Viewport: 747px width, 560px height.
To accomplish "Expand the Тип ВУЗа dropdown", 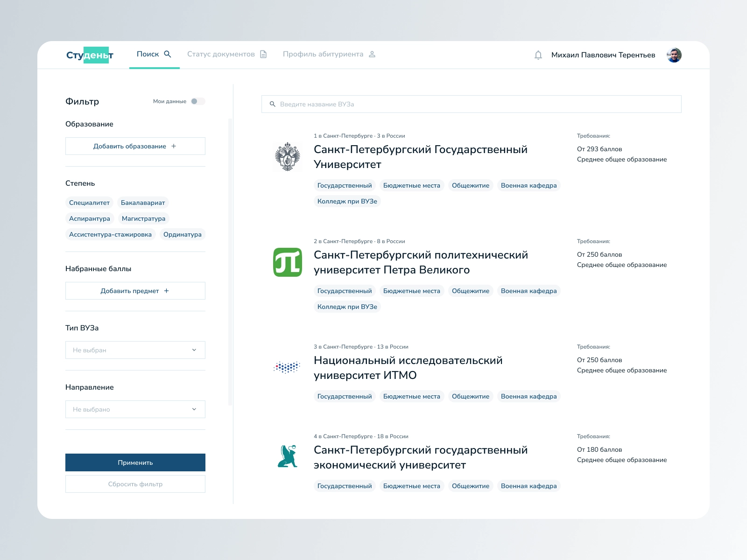I will pyautogui.click(x=135, y=350).
